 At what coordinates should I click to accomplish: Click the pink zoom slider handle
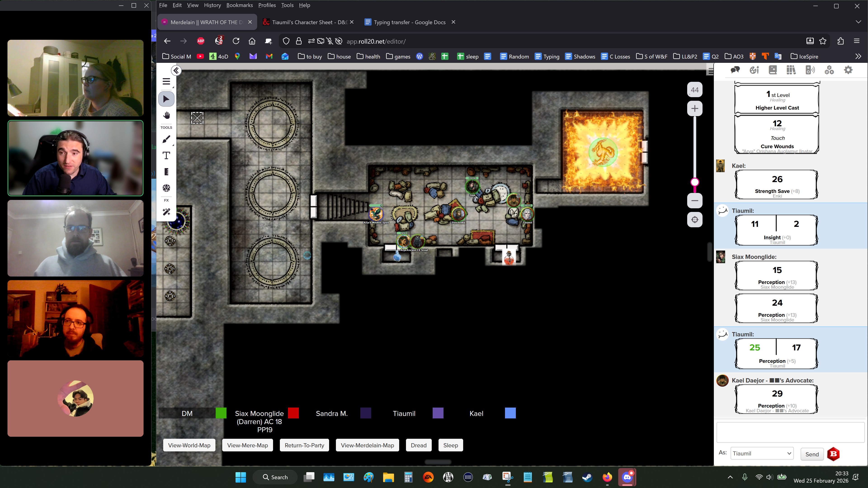coord(694,182)
